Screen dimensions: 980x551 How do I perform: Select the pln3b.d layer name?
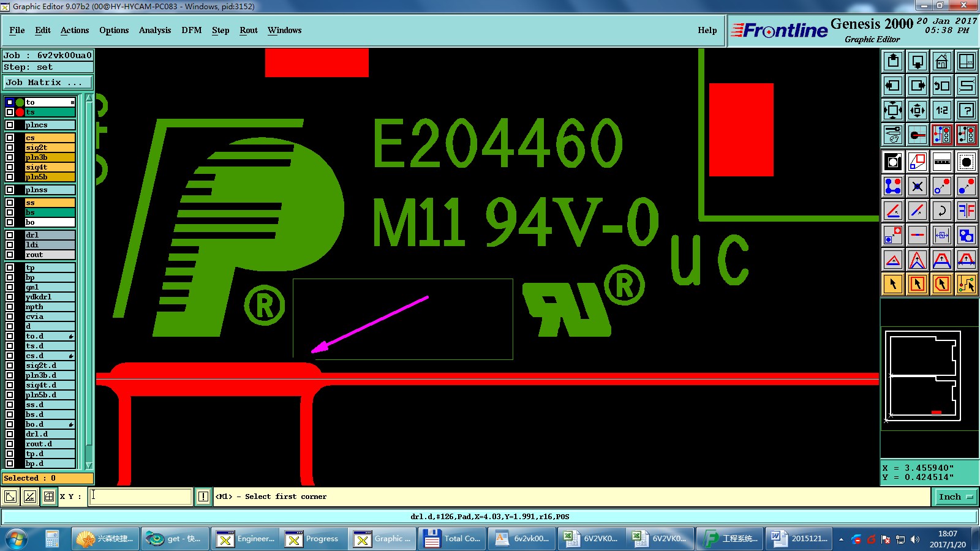click(x=50, y=375)
